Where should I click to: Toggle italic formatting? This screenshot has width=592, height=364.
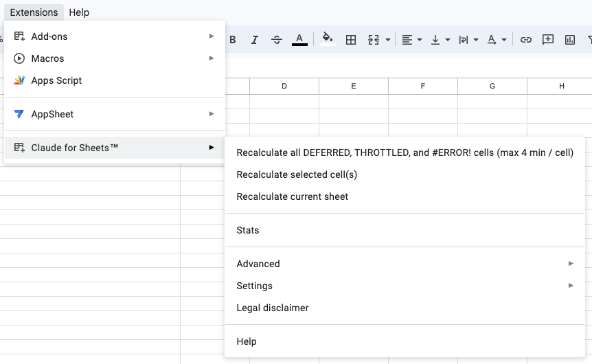pos(255,40)
